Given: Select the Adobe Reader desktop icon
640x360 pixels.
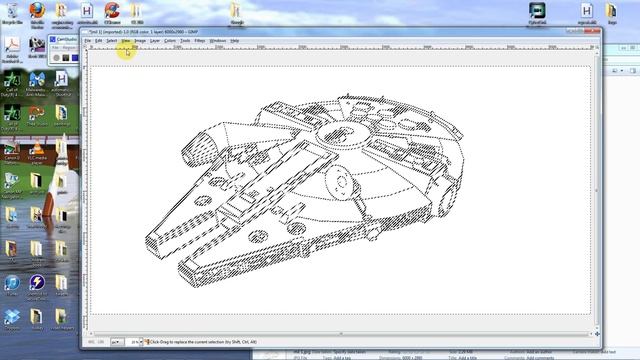Looking at the screenshot, I should 12,50.
